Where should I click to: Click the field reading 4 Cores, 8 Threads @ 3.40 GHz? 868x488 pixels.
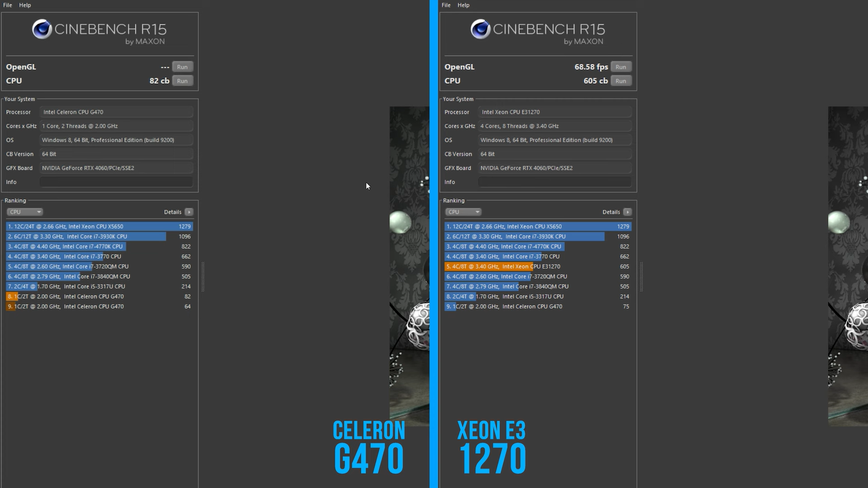554,126
